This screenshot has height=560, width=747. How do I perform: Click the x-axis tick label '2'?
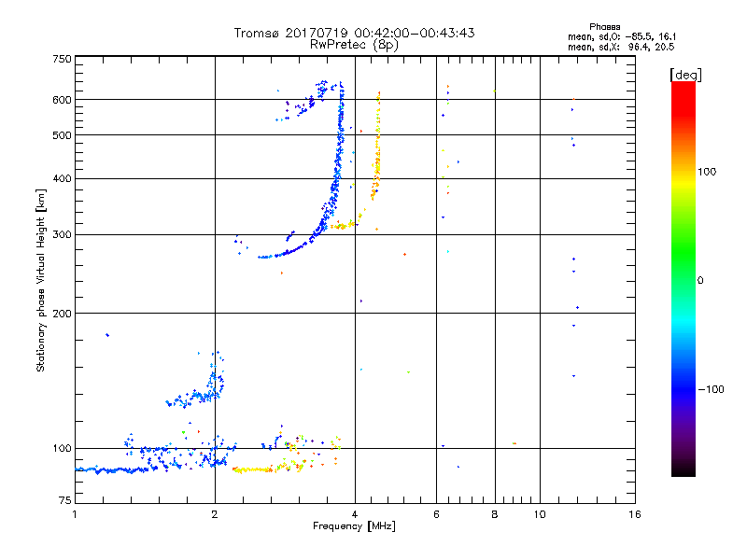(215, 514)
